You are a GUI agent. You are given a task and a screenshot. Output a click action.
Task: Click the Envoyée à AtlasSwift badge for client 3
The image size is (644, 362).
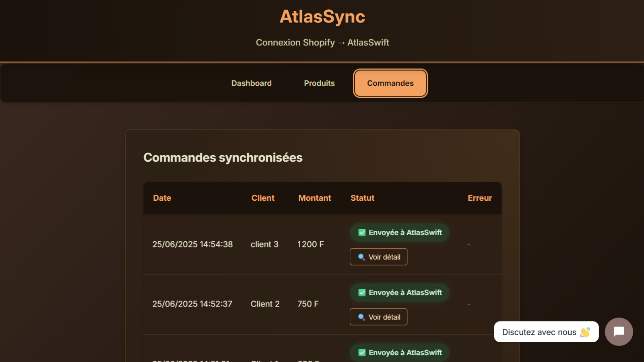pos(399,232)
